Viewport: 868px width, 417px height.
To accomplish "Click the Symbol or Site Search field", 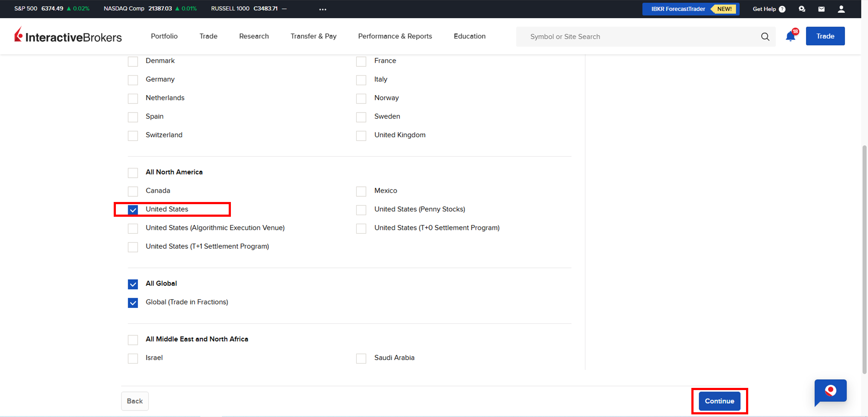I will click(x=638, y=36).
